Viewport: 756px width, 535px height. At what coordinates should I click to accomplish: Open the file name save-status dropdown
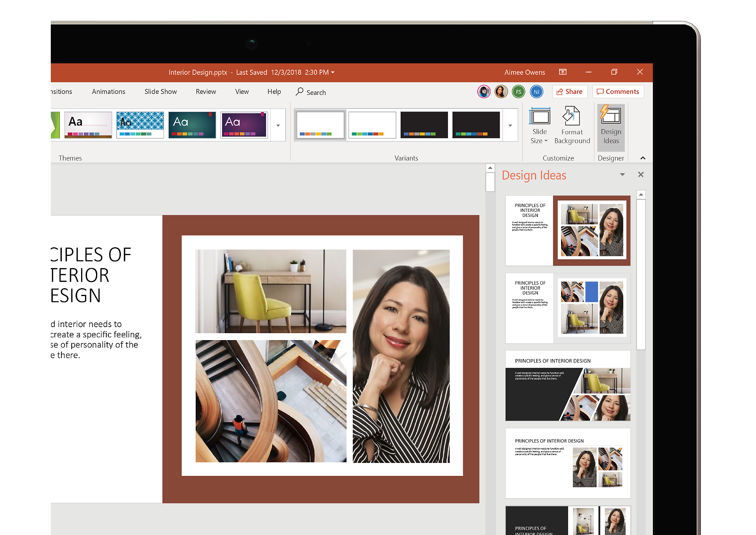(333, 72)
